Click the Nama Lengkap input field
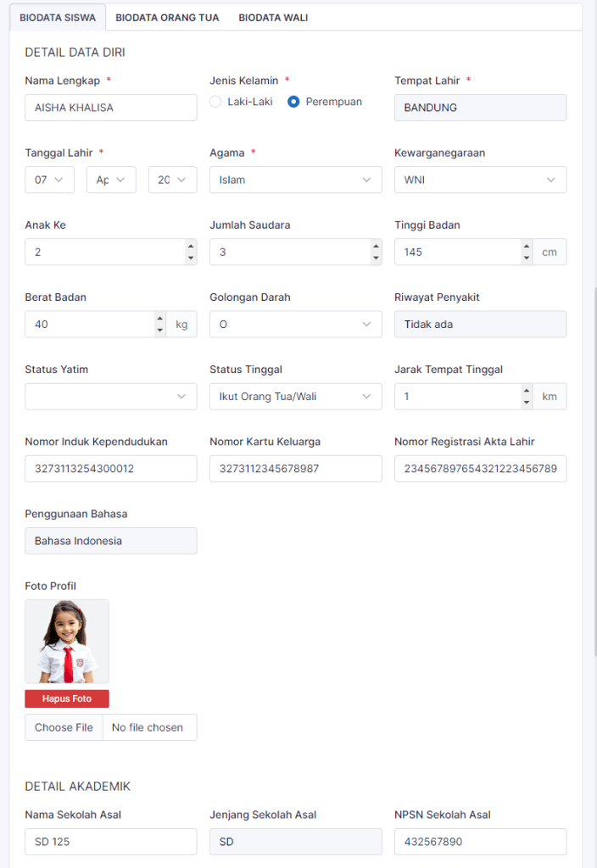 point(111,108)
